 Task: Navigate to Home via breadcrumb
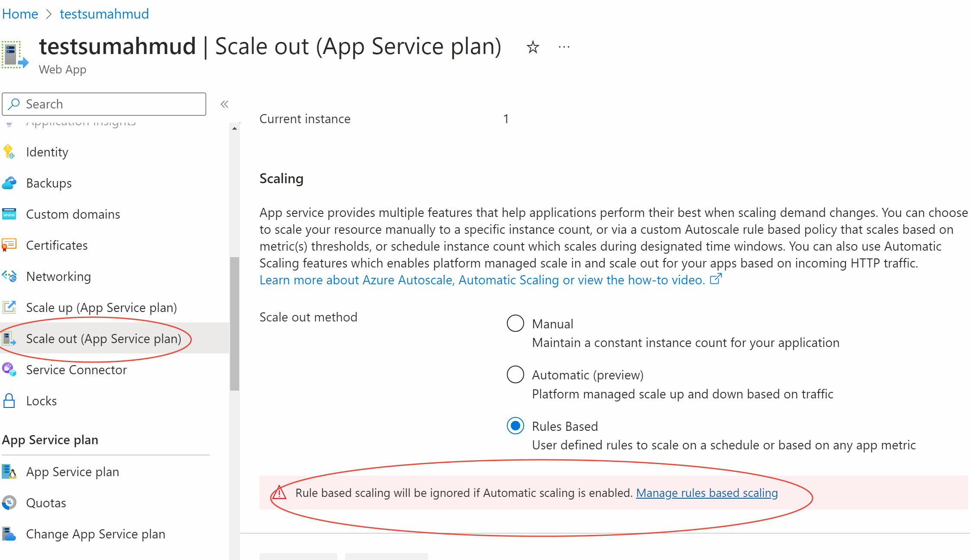click(20, 13)
